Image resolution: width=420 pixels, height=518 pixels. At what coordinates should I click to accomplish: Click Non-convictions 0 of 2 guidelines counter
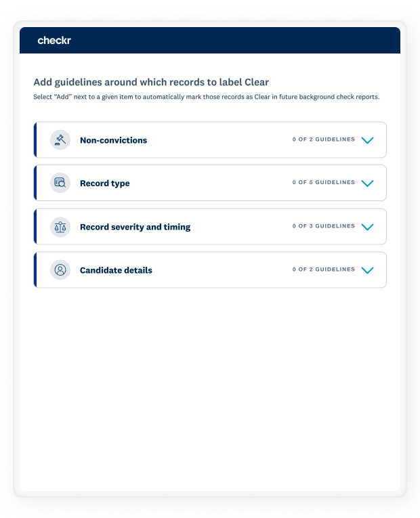point(324,139)
